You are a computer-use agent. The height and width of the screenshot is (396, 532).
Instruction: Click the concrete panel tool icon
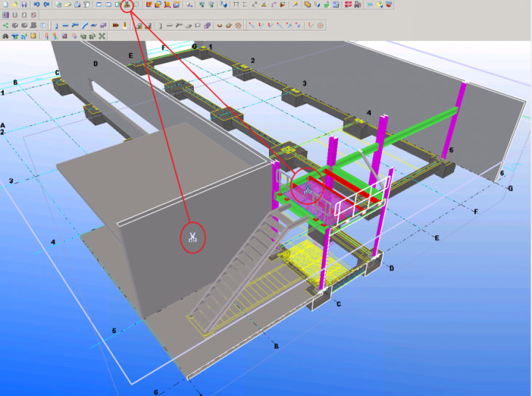point(197,26)
